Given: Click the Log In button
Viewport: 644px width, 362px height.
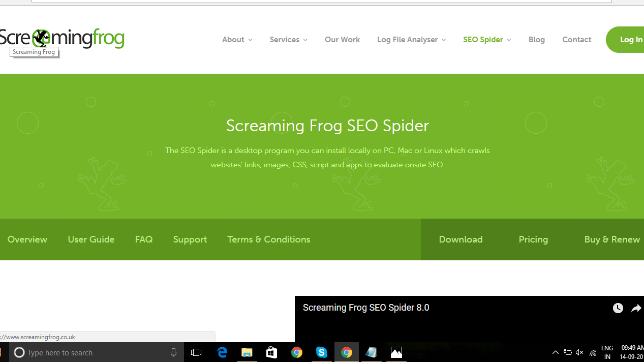Looking at the screenshot, I should click(x=625, y=40).
